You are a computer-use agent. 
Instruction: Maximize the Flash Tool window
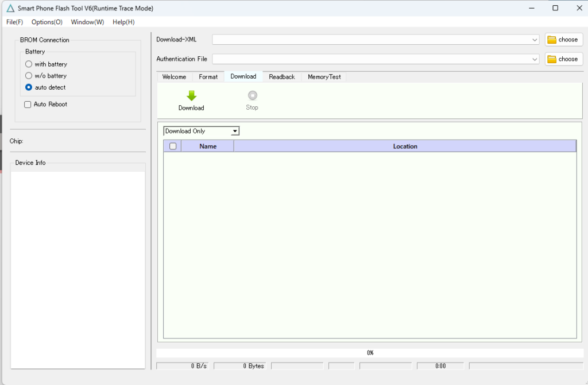(555, 8)
